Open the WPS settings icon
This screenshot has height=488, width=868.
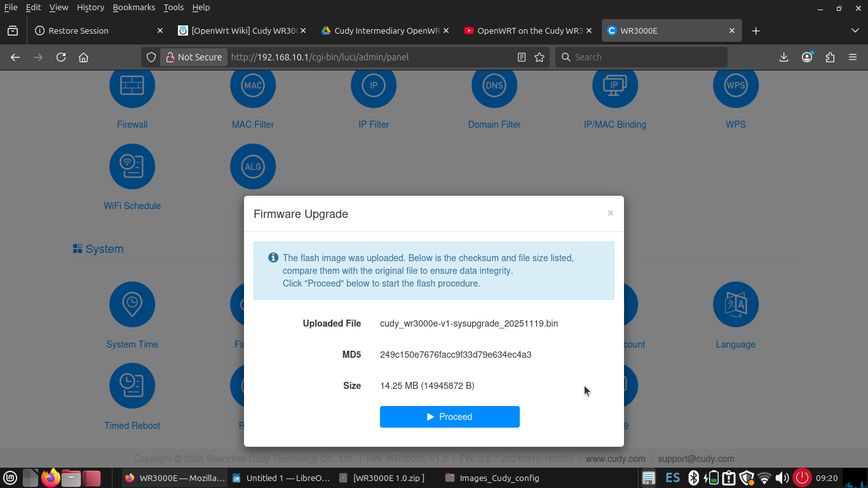[x=735, y=86]
